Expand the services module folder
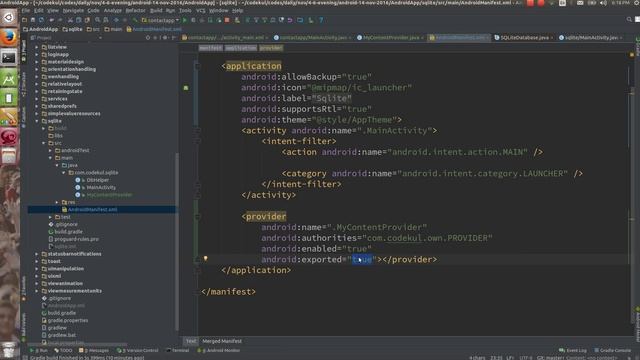Viewport: 640px width, 360px height. 36,99
